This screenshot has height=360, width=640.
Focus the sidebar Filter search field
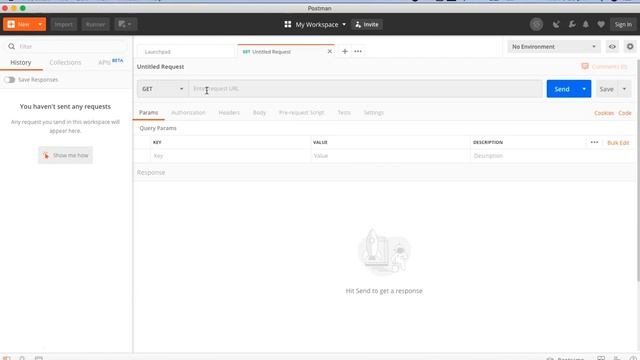(x=67, y=47)
